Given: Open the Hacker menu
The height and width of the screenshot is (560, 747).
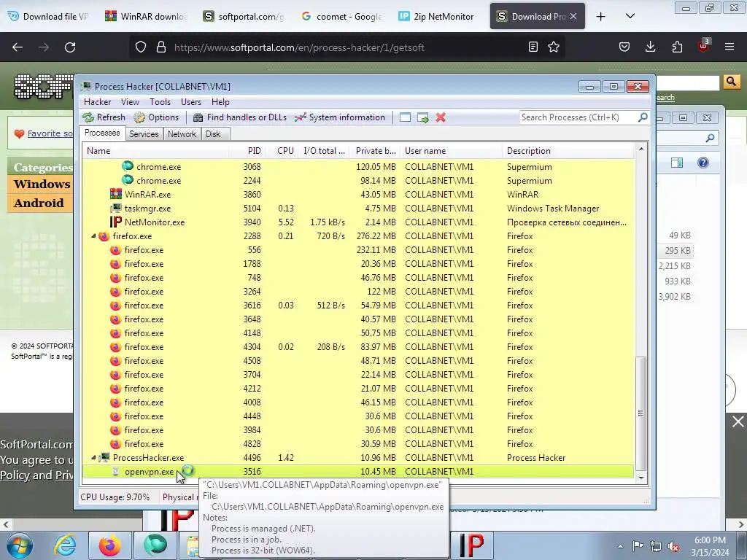Looking at the screenshot, I should [x=97, y=102].
